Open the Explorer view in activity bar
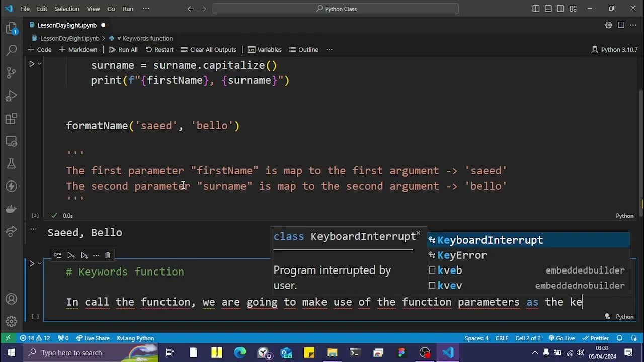The image size is (644, 362). point(11,29)
